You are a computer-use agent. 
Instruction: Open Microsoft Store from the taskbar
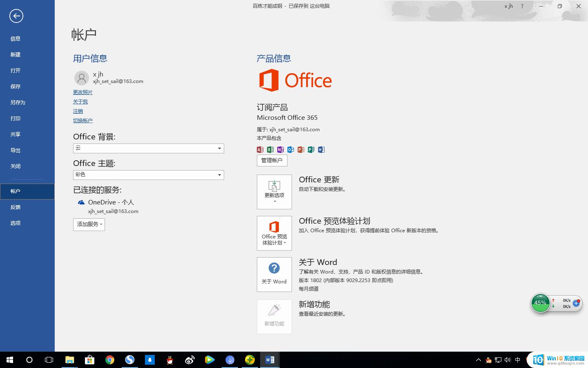[90, 360]
